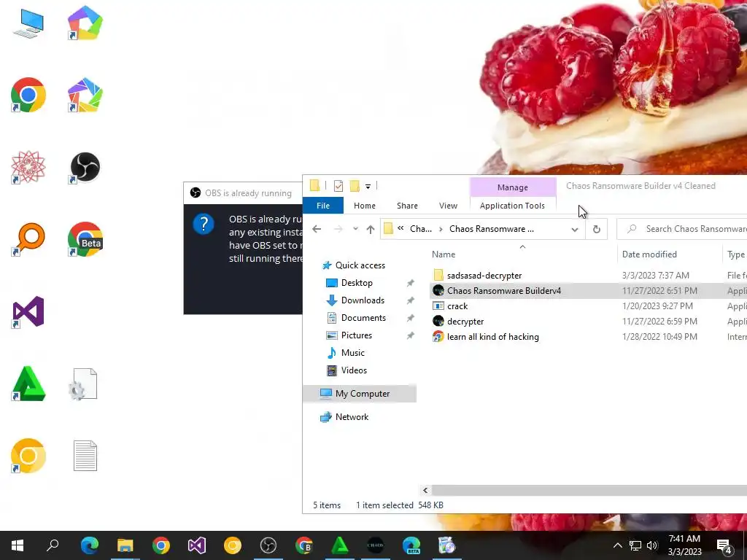Click the black Chaos app taskbar icon

376,545
